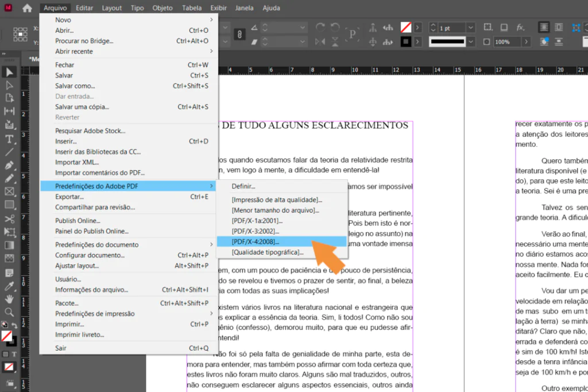Select the Free Transform tool
The width and height of the screenshot is (588, 392).
9,232
